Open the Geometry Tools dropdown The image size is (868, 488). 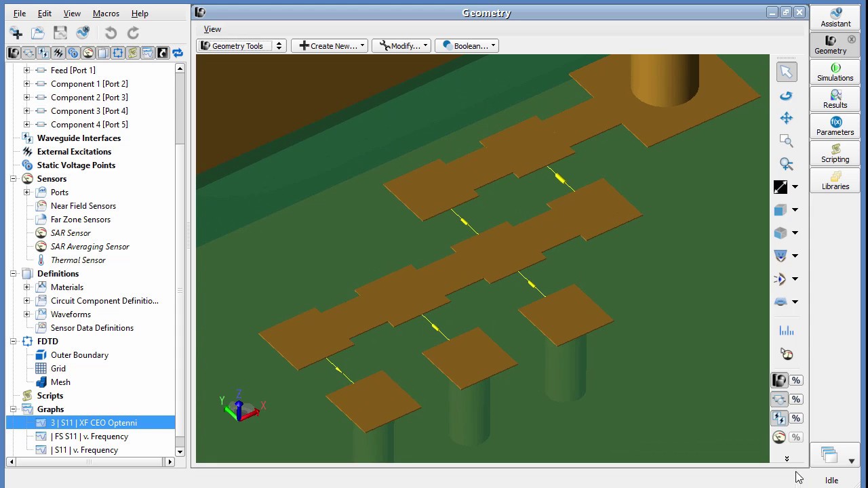coord(241,46)
